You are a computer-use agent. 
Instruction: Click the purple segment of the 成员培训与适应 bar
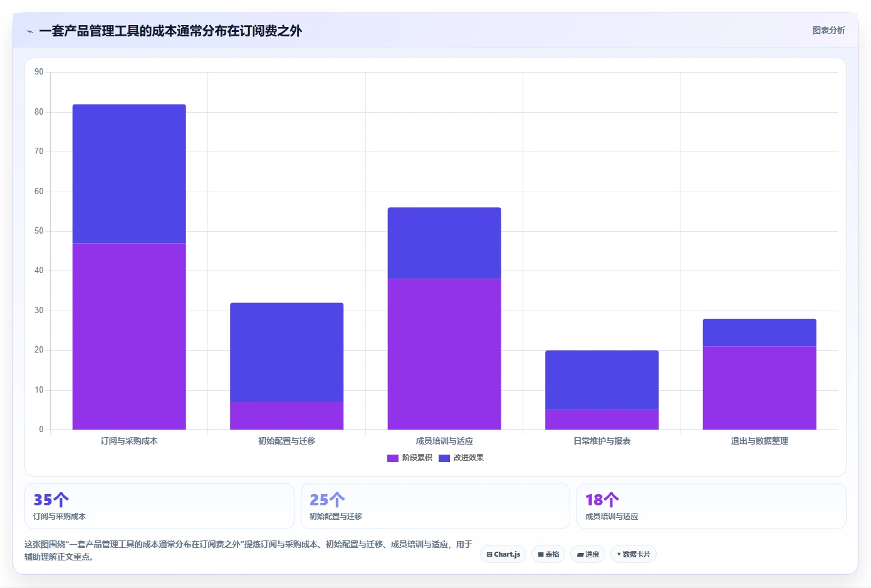pyautogui.click(x=444, y=354)
